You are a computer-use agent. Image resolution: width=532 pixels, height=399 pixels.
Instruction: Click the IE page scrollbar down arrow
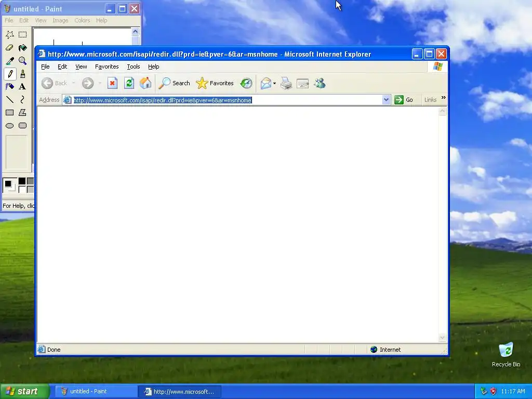pos(442,338)
